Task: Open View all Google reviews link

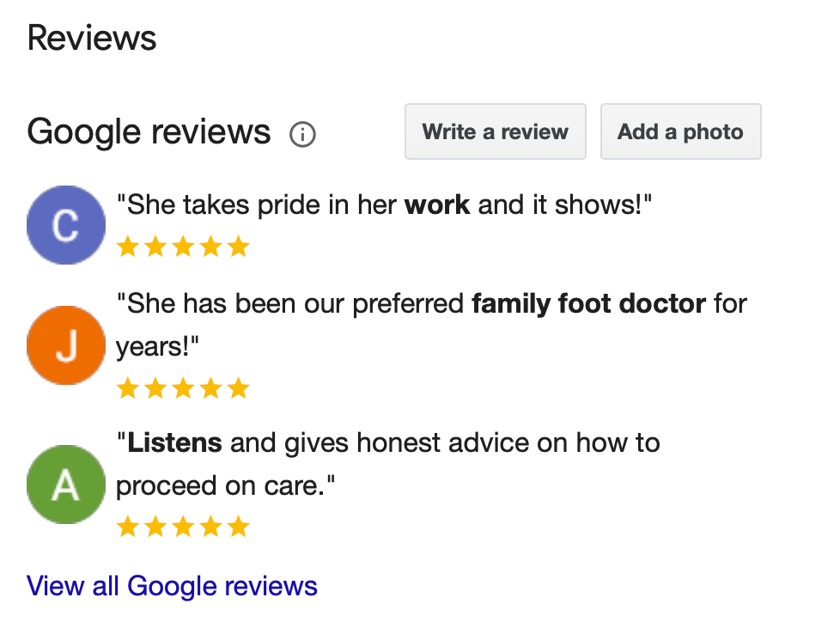Action: tap(171, 586)
